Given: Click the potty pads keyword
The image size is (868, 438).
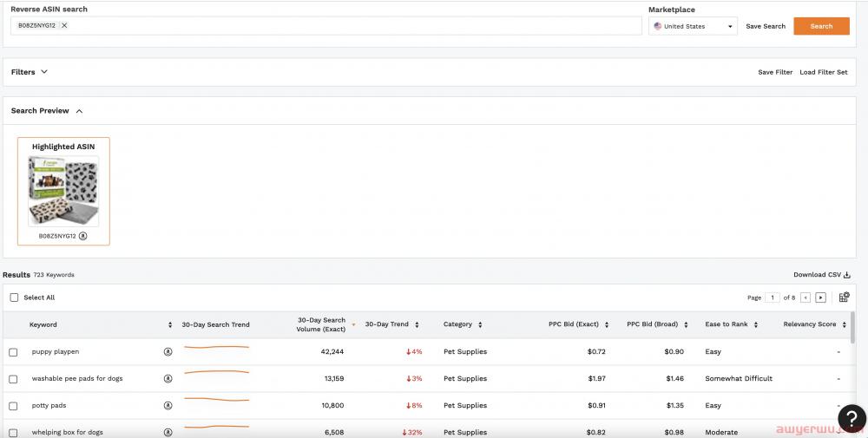Looking at the screenshot, I should point(49,405).
